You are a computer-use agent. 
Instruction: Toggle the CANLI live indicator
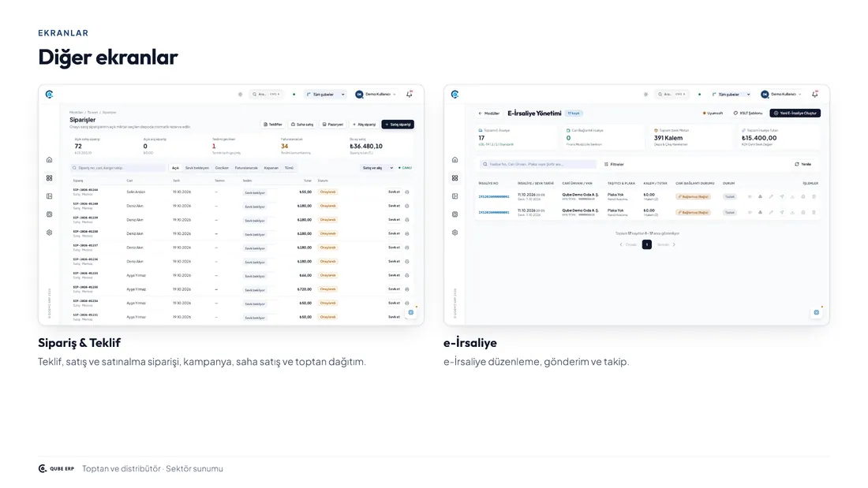pyautogui.click(x=406, y=168)
